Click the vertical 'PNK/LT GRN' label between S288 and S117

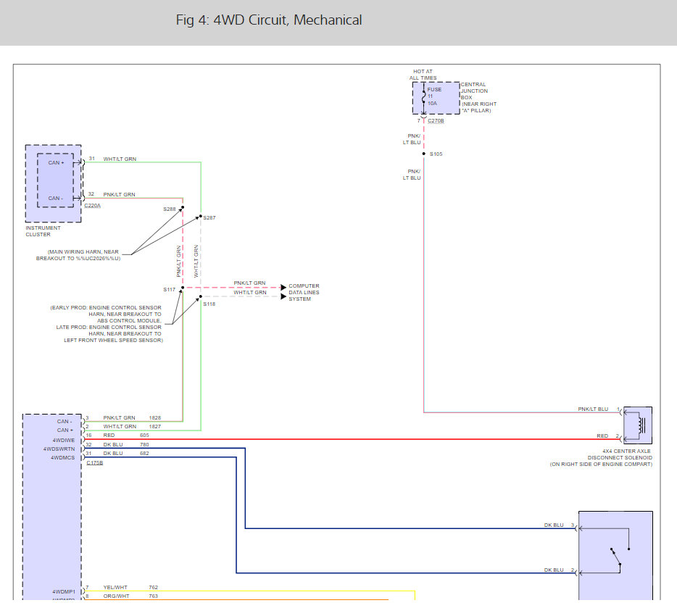(x=178, y=262)
